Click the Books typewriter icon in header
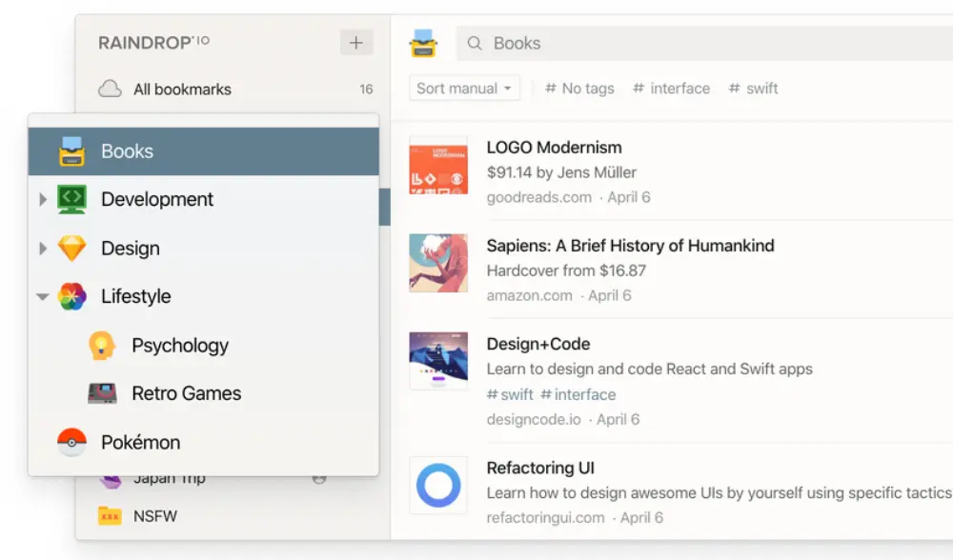This screenshot has width=953, height=560. pyautogui.click(x=423, y=44)
